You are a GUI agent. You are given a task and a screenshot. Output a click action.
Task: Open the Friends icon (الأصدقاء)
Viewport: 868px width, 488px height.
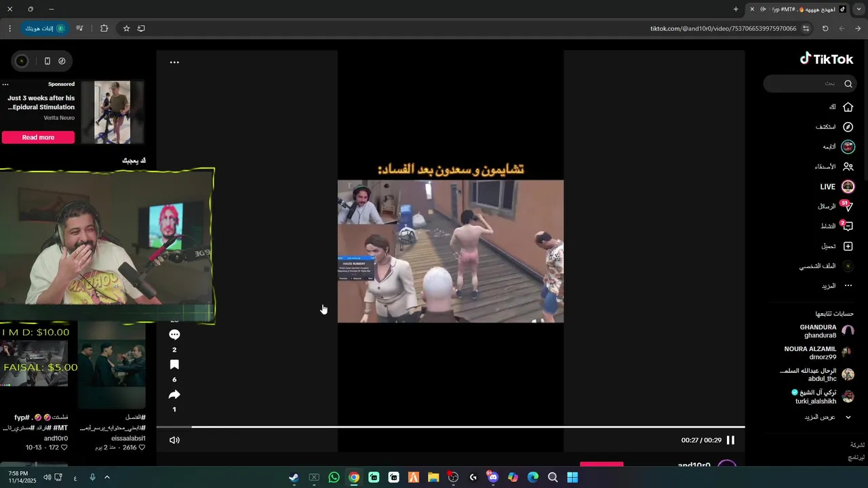[848, 167]
